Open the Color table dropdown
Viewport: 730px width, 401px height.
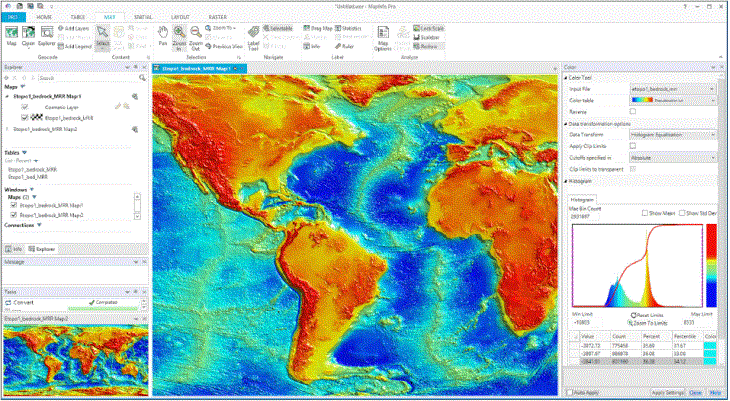(672, 100)
